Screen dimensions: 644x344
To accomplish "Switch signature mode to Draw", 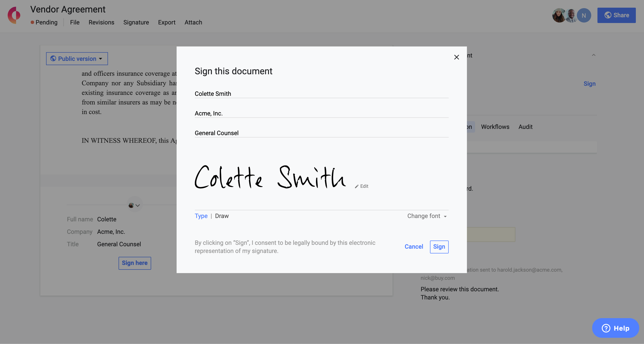I will pyautogui.click(x=222, y=216).
